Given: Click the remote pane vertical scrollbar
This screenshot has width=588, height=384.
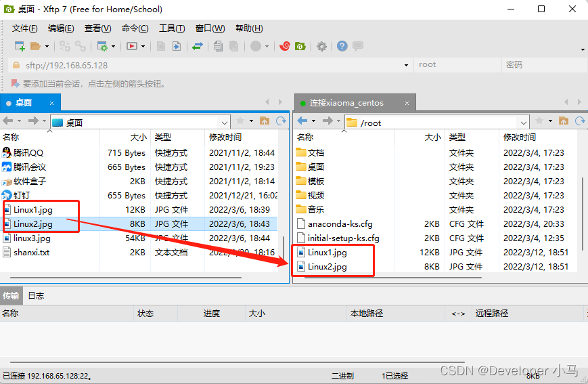Looking at the screenshot, I should (583, 214).
